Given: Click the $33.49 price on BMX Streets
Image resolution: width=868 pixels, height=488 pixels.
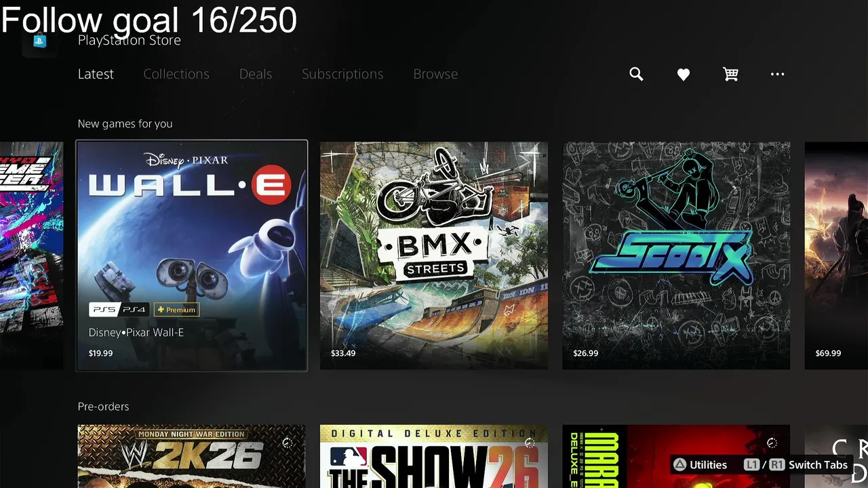Looking at the screenshot, I should 343,353.
